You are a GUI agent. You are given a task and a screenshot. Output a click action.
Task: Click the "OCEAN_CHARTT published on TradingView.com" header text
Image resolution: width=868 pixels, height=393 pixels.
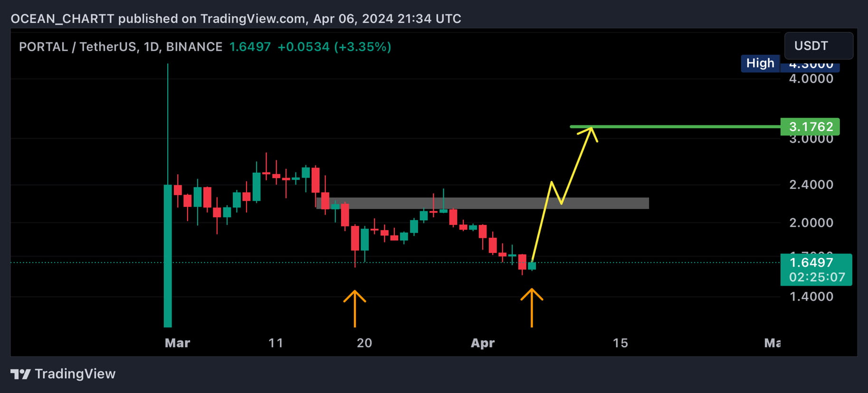(x=158, y=19)
